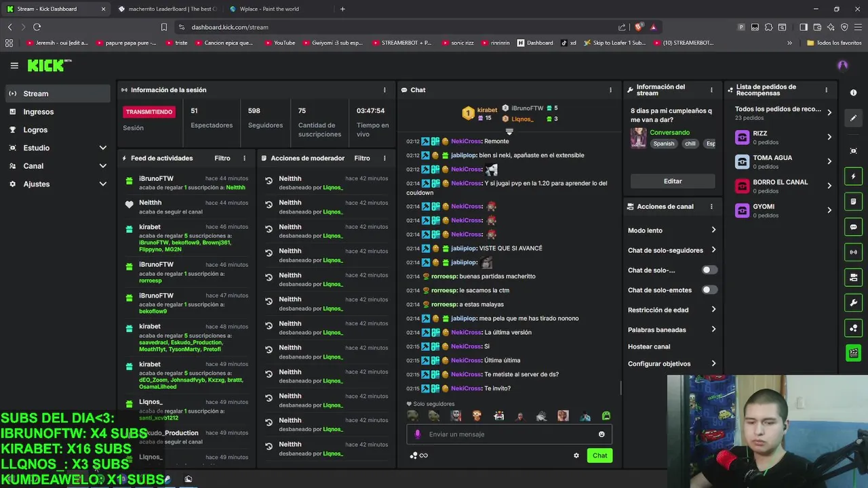Image resolution: width=868 pixels, height=488 pixels.
Task: Open Filtro in Acciones de moderador
Action: pos(362,158)
